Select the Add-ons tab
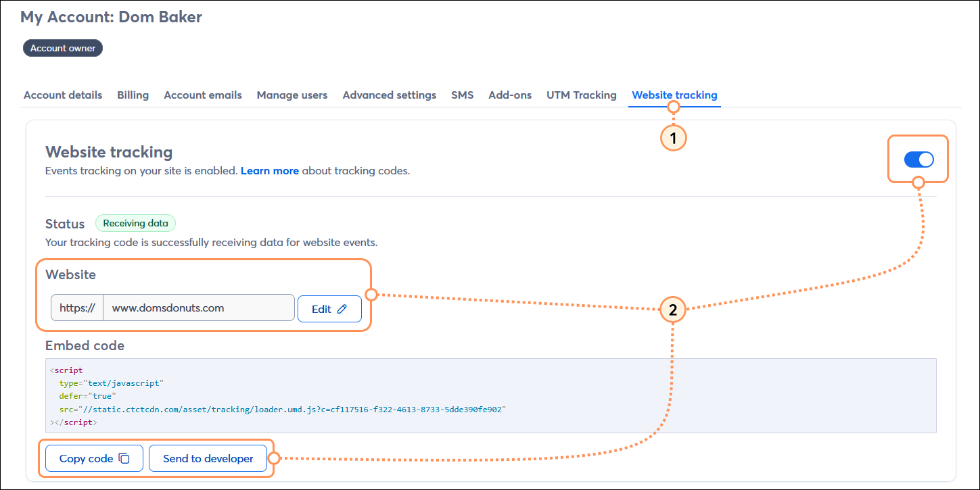 pyautogui.click(x=509, y=95)
